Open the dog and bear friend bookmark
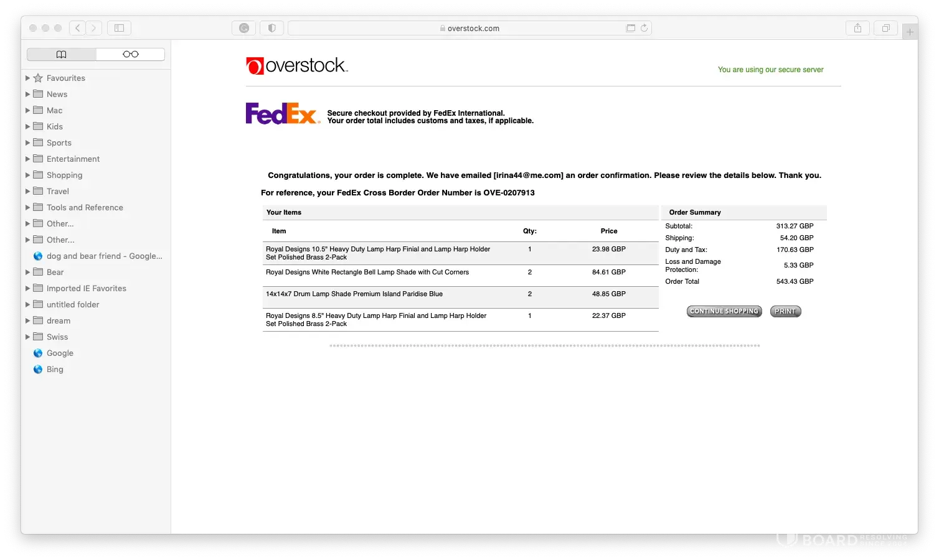The image size is (939, 560). coord(104,256)
